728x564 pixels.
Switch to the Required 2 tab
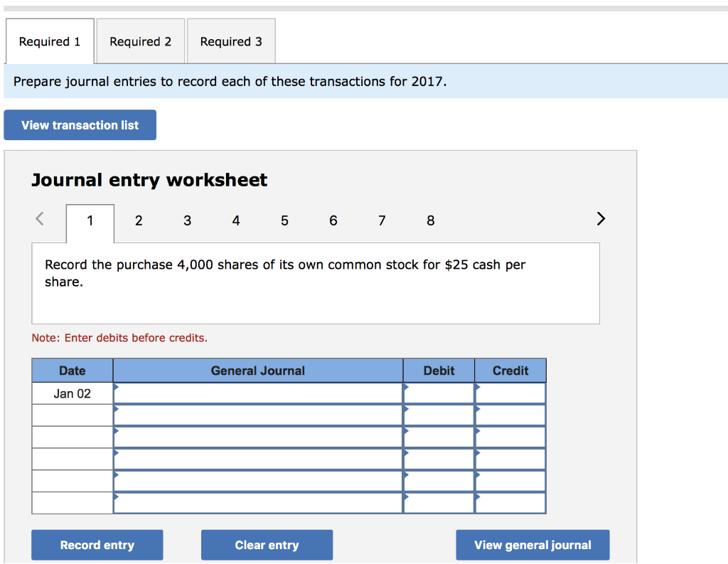(x=140, y=41)
